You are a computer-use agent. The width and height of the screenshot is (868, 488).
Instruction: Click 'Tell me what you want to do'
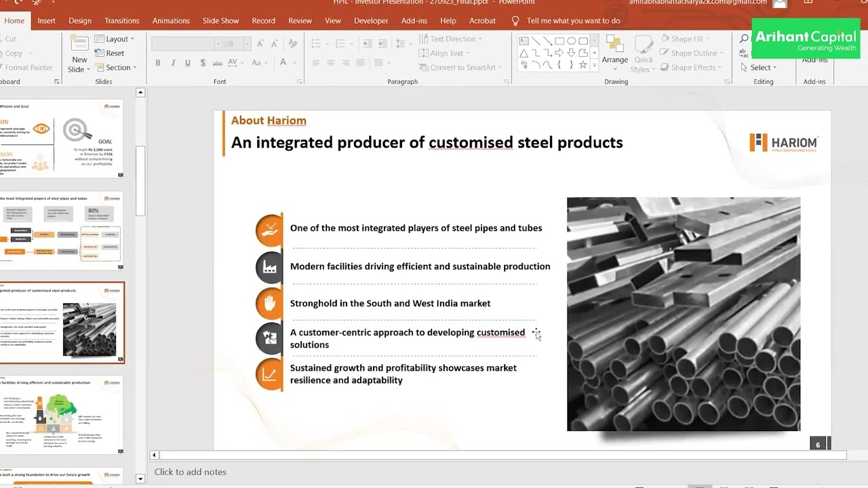[x=573, y=20]
